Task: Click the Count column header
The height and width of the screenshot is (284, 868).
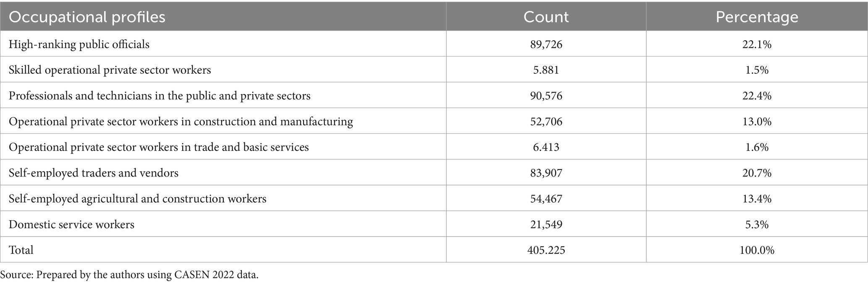Action: click(x=546, y=17)
